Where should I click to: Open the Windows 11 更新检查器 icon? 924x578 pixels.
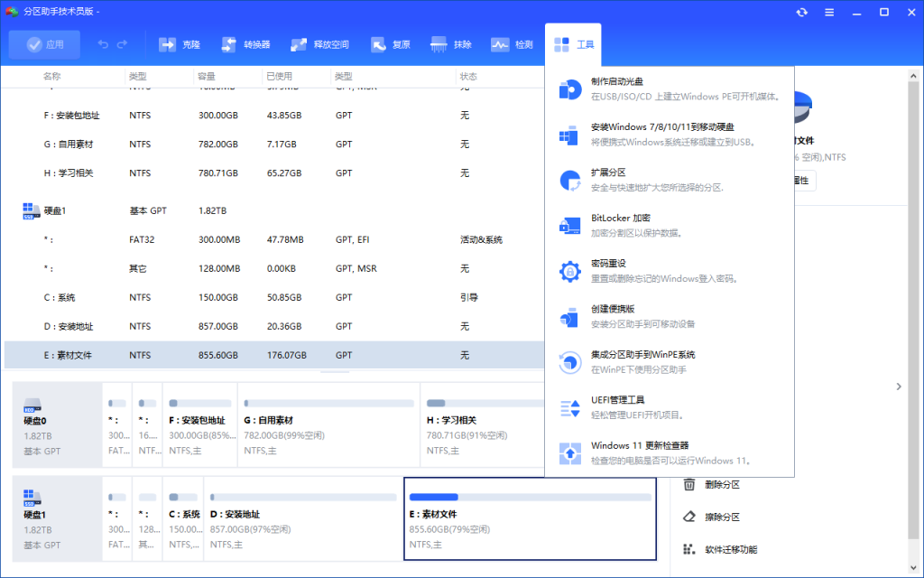pyautogui.click(x=569, y=452)
